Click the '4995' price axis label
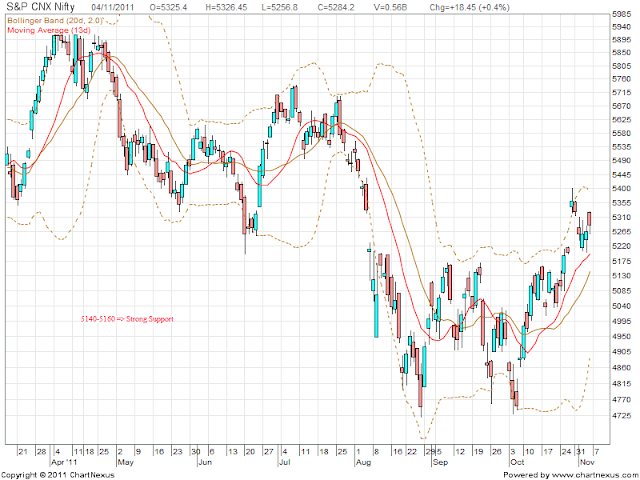This screenshot has width=640, height=480. click(622, 321)
